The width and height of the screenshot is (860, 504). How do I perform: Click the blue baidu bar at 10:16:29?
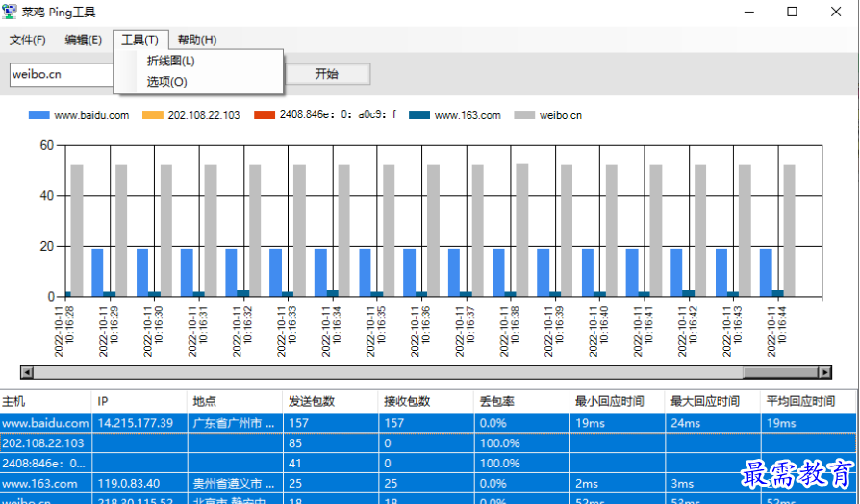pyautogui.click(x=97, y=272)
